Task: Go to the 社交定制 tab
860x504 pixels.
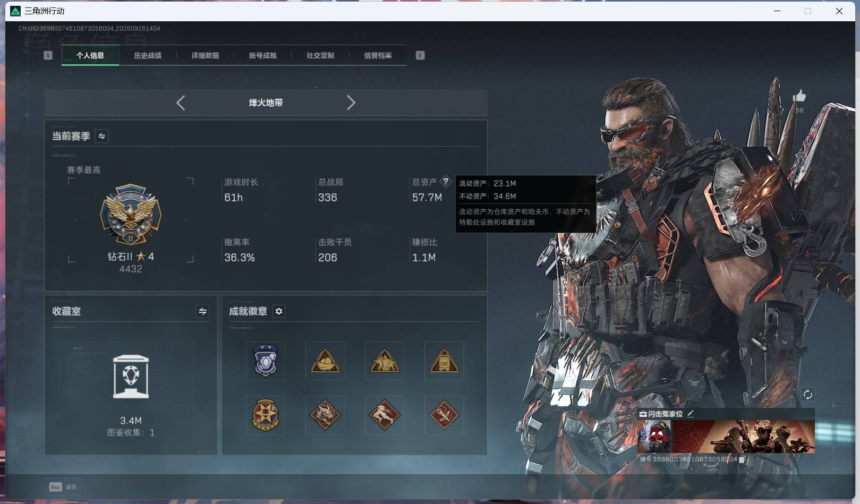Action: pos(320,55)
